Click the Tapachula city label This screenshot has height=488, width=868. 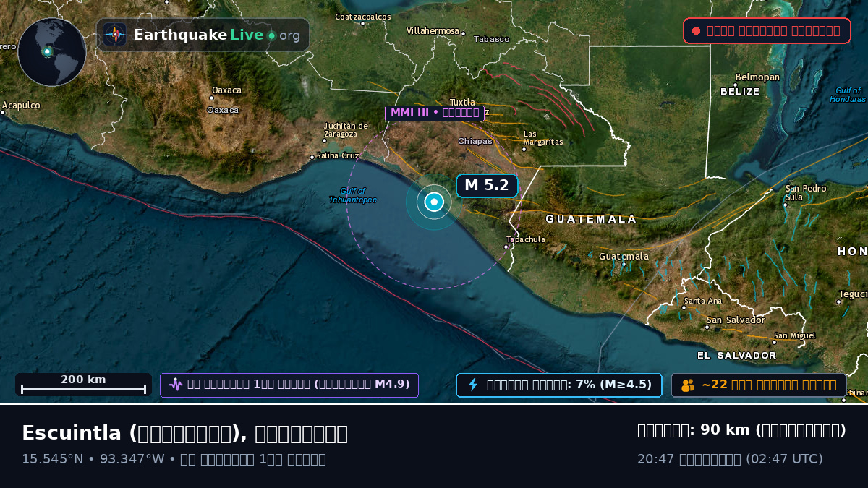click(526, 239)
